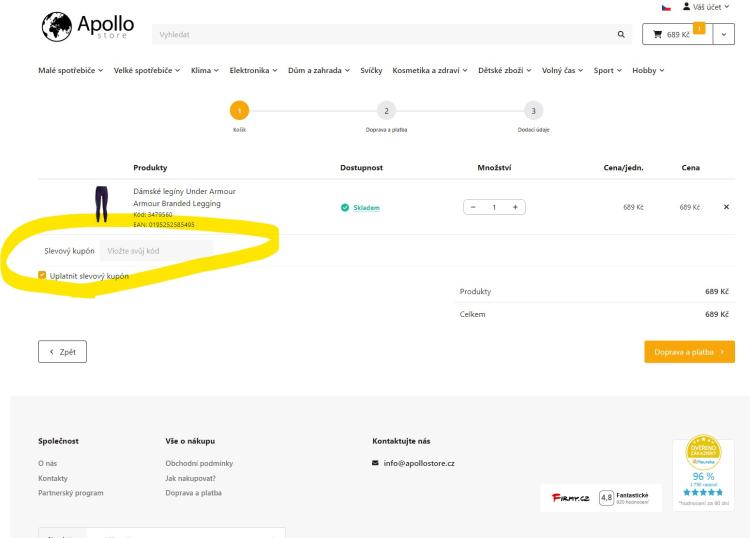Continue to Doprava a platba button

(689, 351)
